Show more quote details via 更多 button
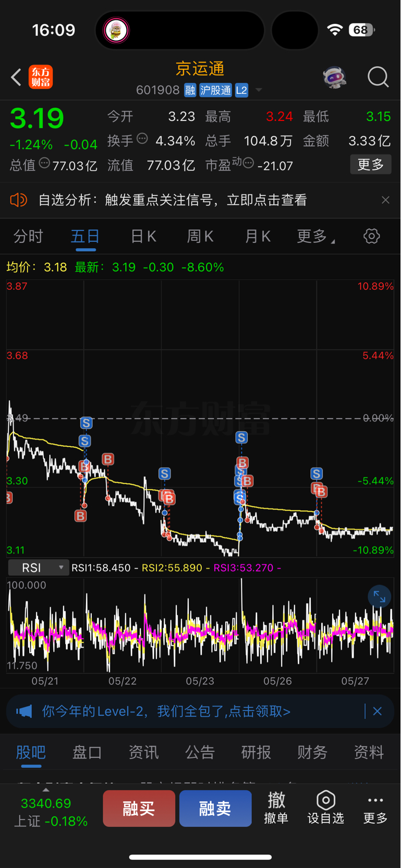This screenshot has width=401, height=868. click(371, 165)
